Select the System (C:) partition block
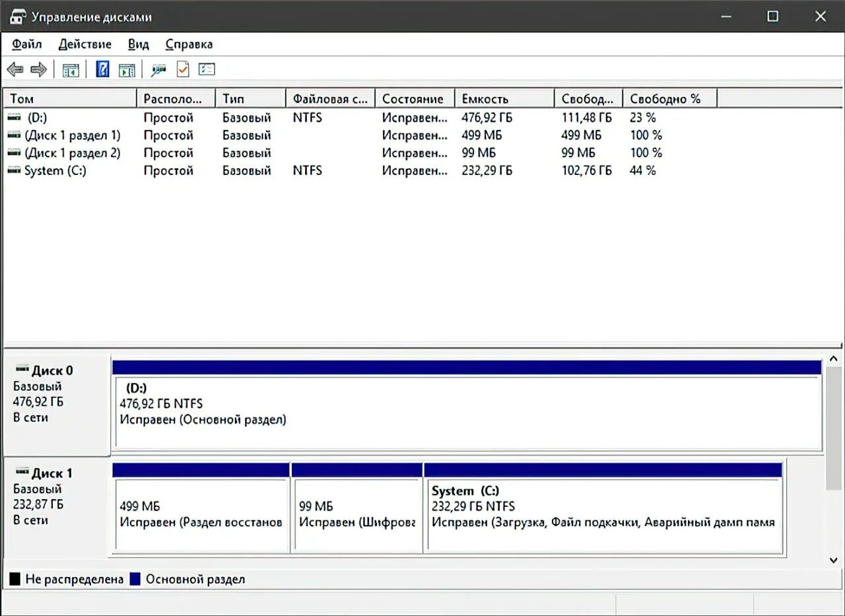 [603, 507]
